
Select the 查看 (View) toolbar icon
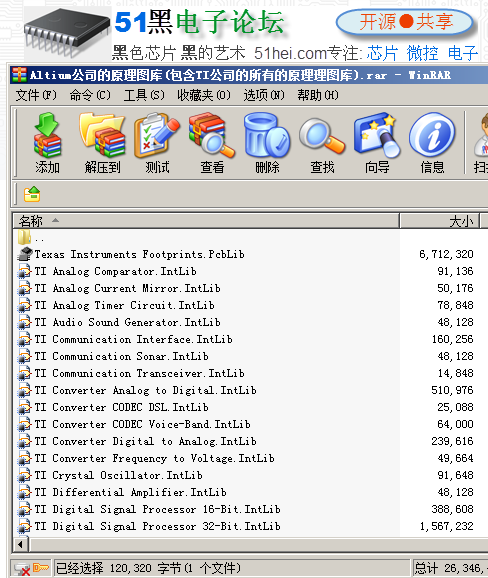point(212,143)
